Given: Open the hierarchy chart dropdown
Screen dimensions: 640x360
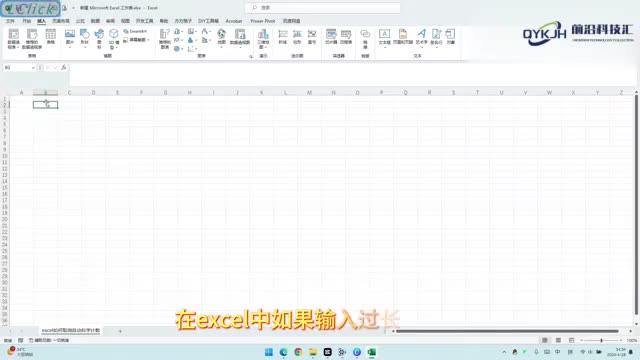Looking at the screenshot, I should pos(191,31).
